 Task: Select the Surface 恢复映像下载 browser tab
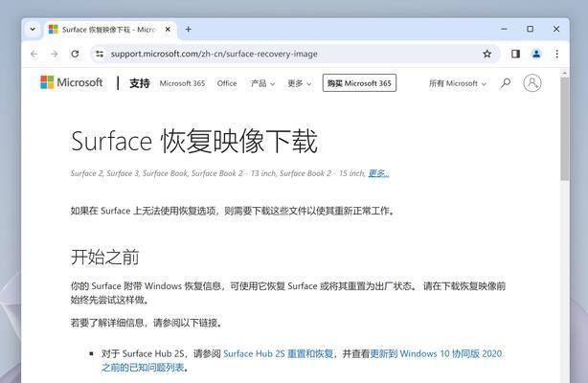point(111,30)
